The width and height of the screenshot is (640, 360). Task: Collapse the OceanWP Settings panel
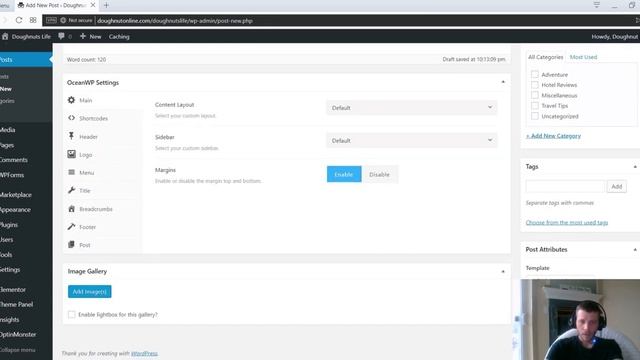(x=503, y=82)
